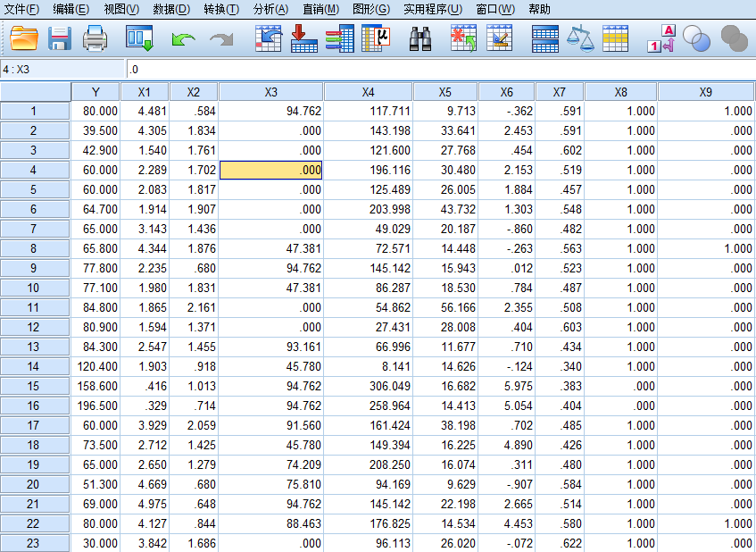Click X7 cell value .340

(x=560, y=367)
